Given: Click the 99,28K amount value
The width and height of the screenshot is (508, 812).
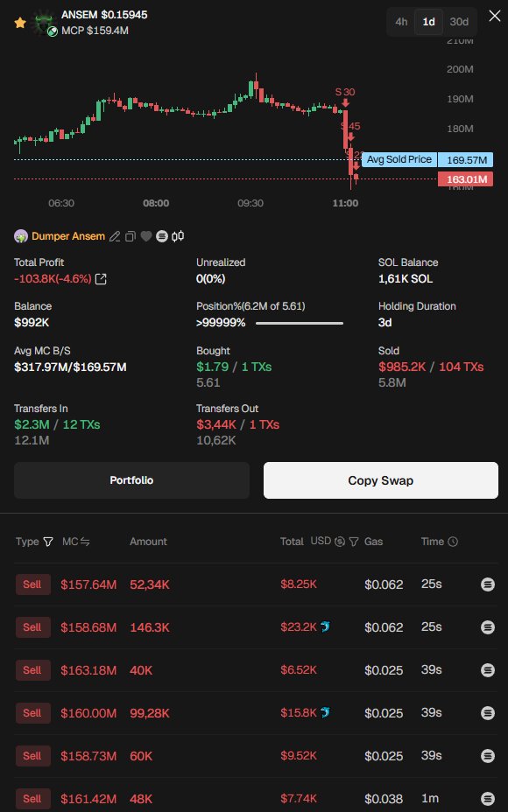Looking at the screenshot, I should point(150,713).
